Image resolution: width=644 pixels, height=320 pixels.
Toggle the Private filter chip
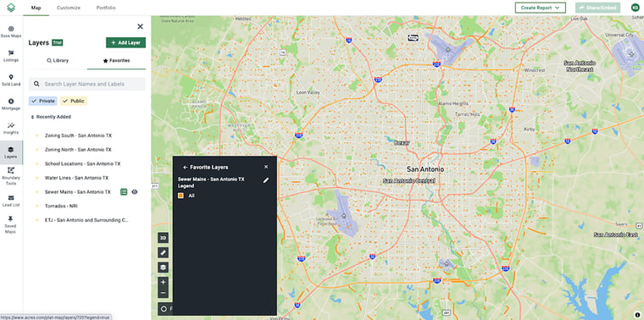pos(42,101)
